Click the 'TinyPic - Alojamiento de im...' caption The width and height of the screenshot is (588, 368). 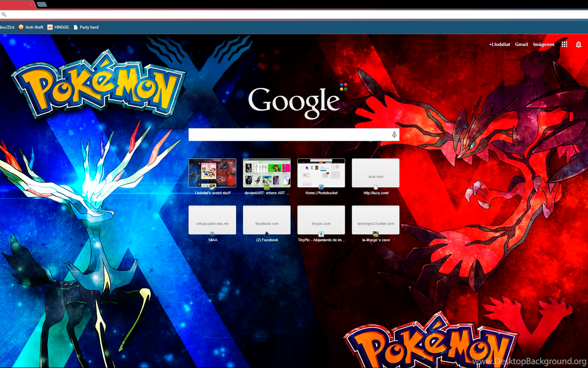click(321, 240)
